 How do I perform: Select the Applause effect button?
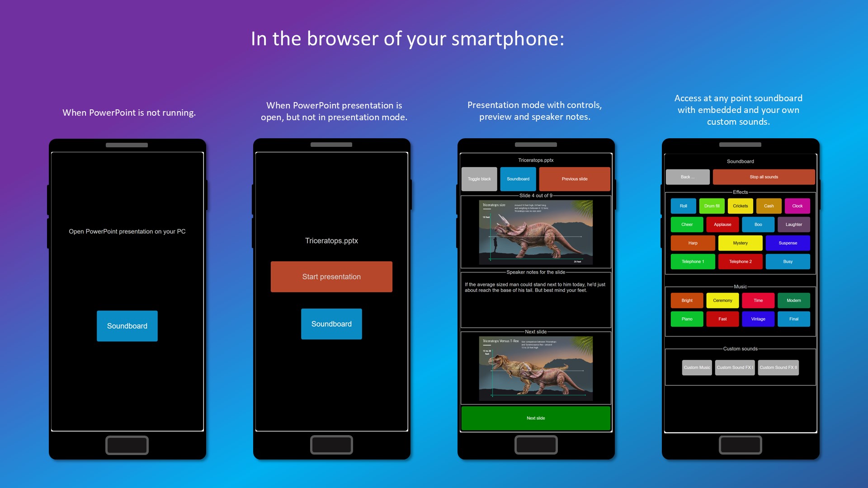723,224
